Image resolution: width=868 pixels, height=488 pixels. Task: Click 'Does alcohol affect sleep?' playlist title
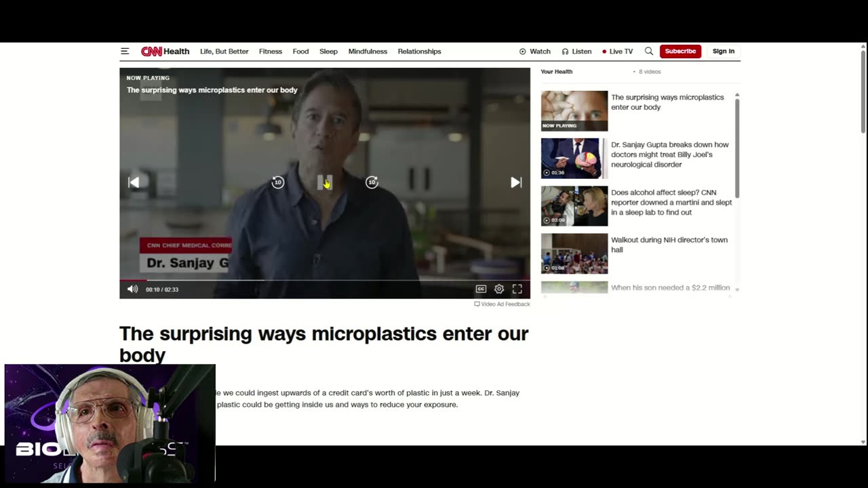pos(671,202)
